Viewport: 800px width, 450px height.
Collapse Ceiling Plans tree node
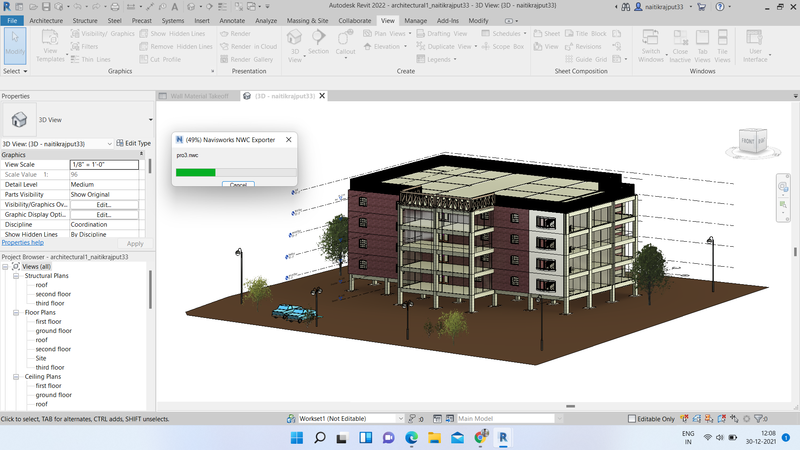point(16,377)
